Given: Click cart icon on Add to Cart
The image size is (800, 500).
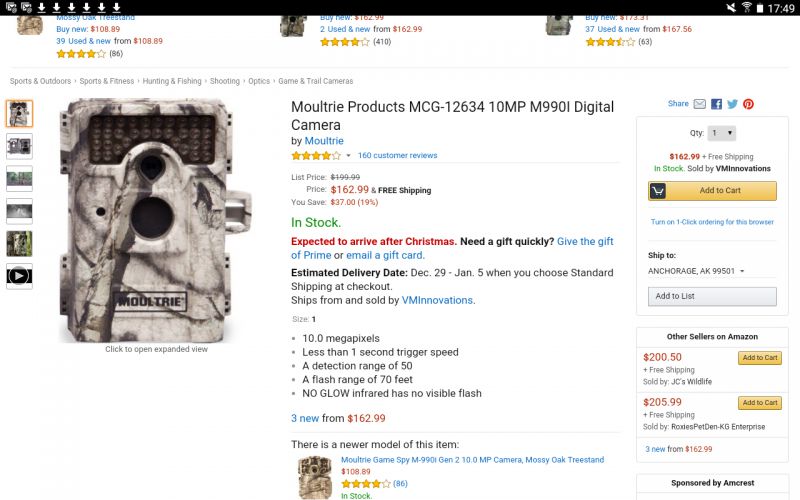Looking at the screenshot, I should pos(658,191).
